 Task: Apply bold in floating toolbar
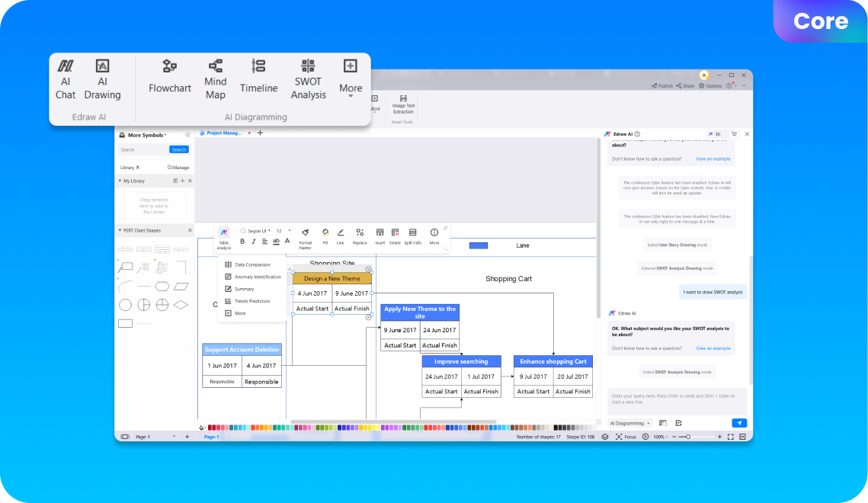[x=242, y=242]
